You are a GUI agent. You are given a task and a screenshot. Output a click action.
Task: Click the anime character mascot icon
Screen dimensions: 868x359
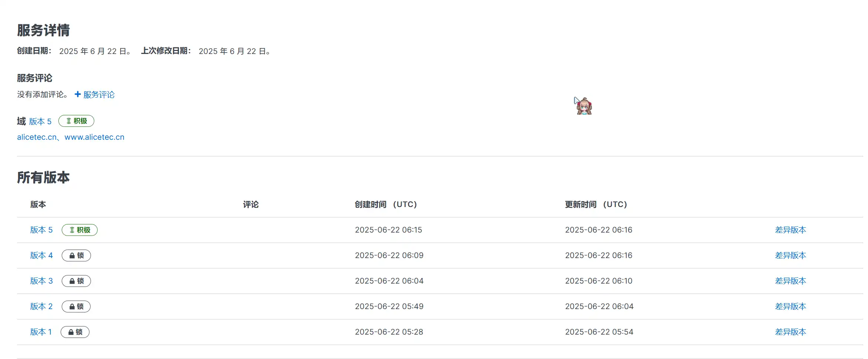tap(584, 106)
